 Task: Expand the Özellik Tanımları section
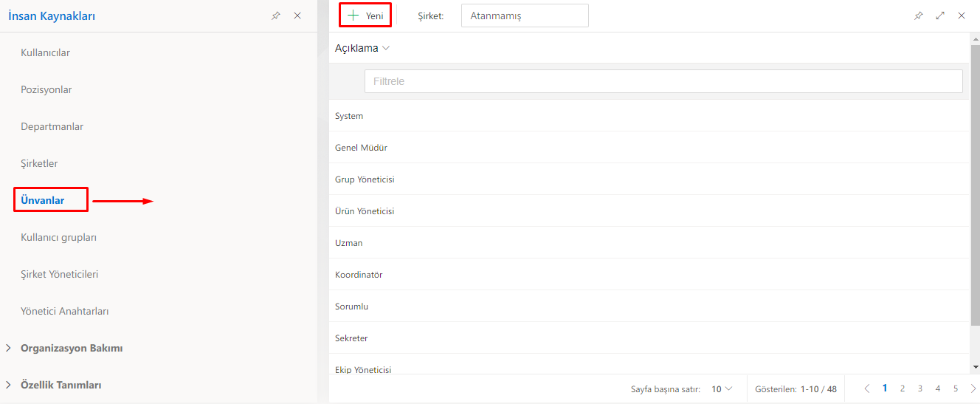click(8, 385)
